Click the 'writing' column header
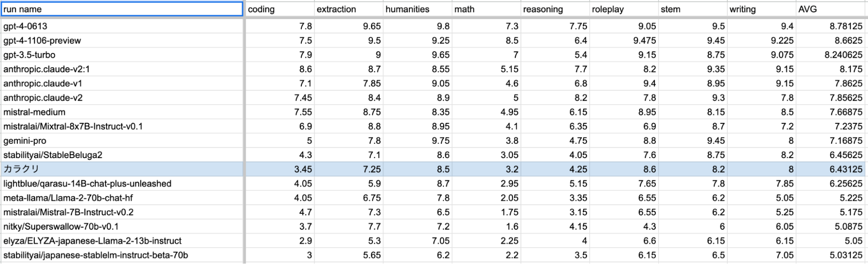 coord(761,9)
